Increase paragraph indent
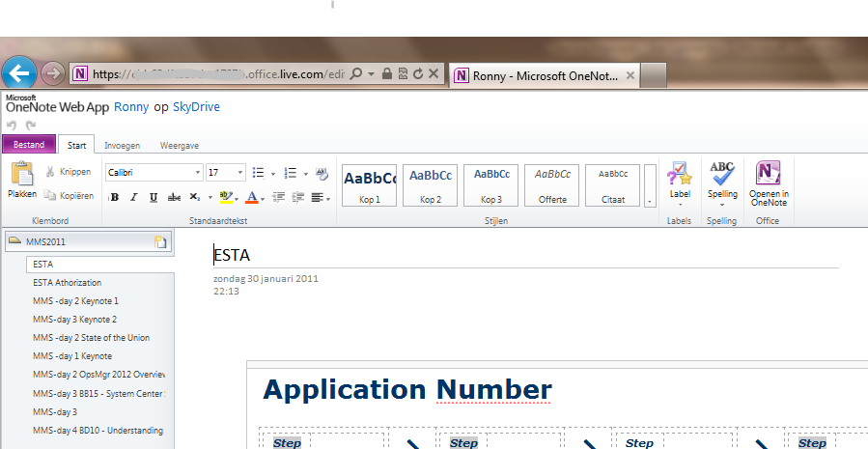The image size is (868, 449). (x=298, y=197)
